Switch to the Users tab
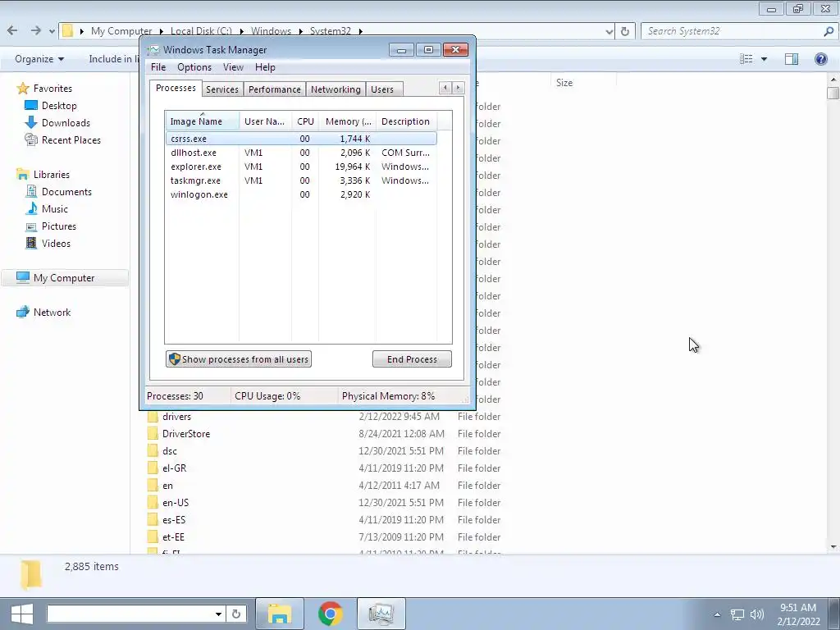The image size is (840, 630). click(382, 89)
